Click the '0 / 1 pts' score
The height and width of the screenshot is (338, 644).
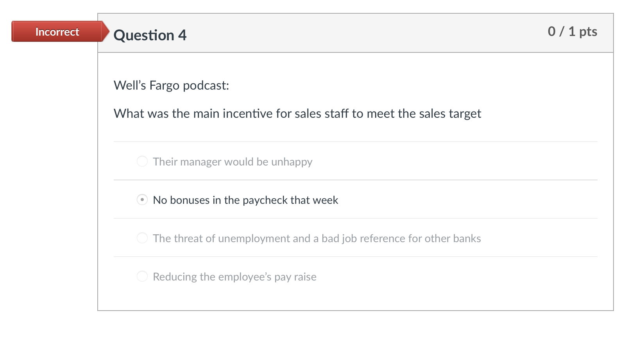pyautogui.click(x=572, y=31)
